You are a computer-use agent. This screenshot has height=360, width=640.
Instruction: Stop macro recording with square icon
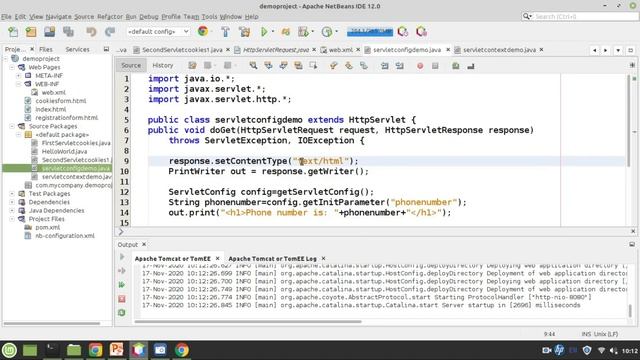tap(435, 66)
